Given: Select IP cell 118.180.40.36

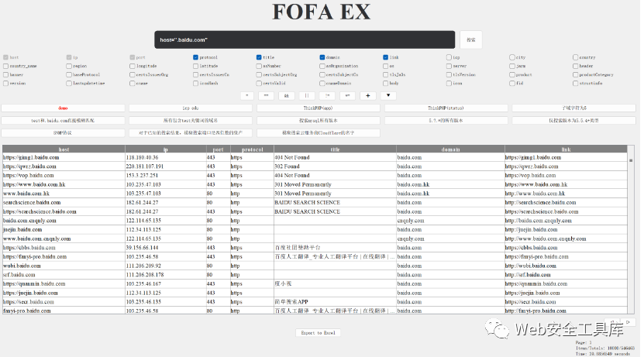Looking at the screenshot, I should pyautogui.click(x=166, y=157).
